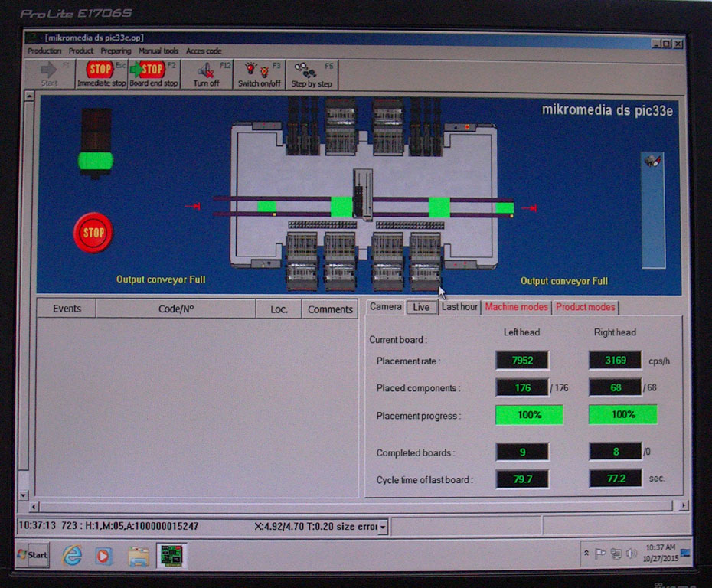The height and width of the screenshot is (588, 712).
Task: Open the Windows Start menu
Action: 33,554
